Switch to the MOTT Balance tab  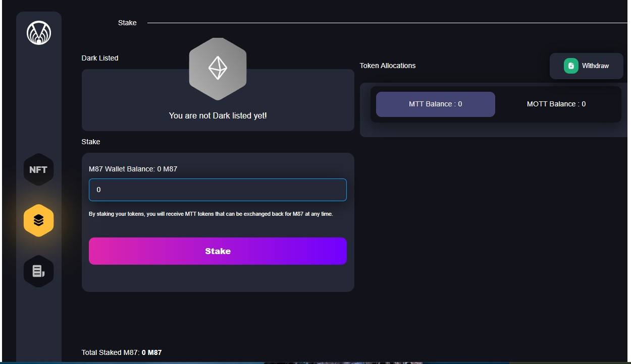coord(556,104)
